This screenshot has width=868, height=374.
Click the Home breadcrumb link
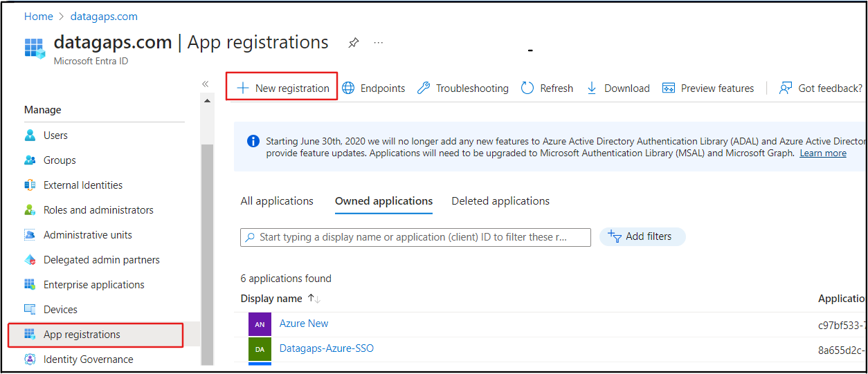[x=39, y=17]
